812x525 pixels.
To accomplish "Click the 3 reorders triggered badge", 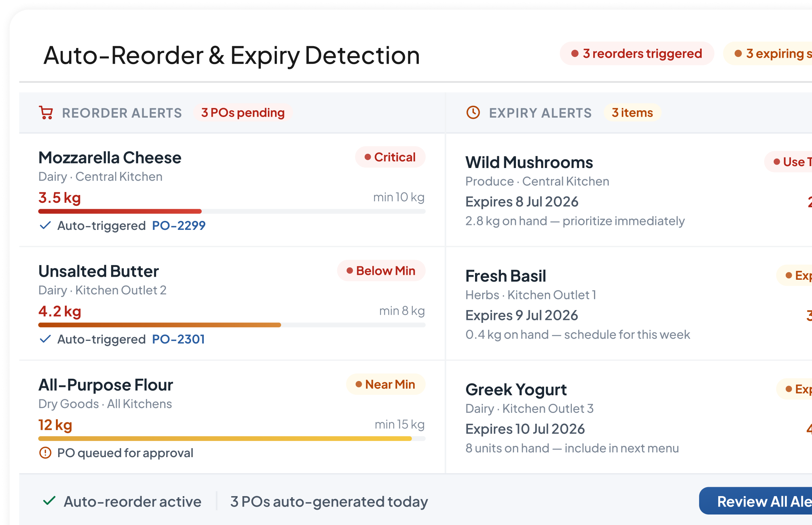I will [x=637, y=54].
